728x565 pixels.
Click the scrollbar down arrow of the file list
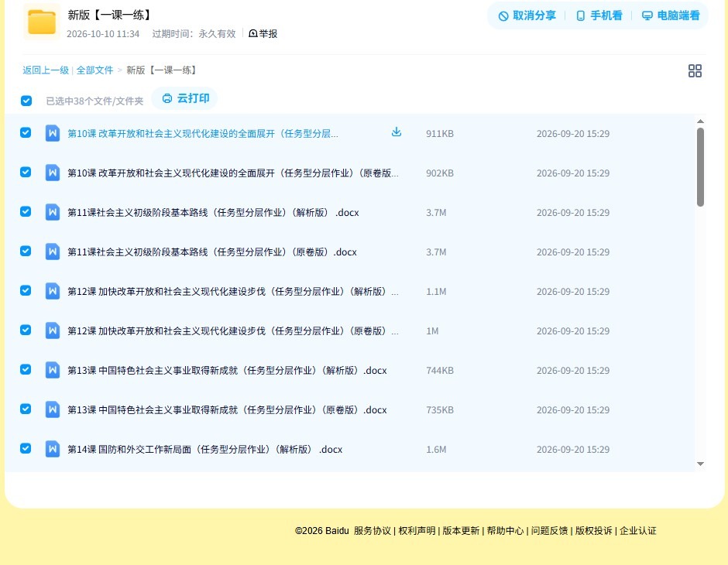(x=700, y=464)
